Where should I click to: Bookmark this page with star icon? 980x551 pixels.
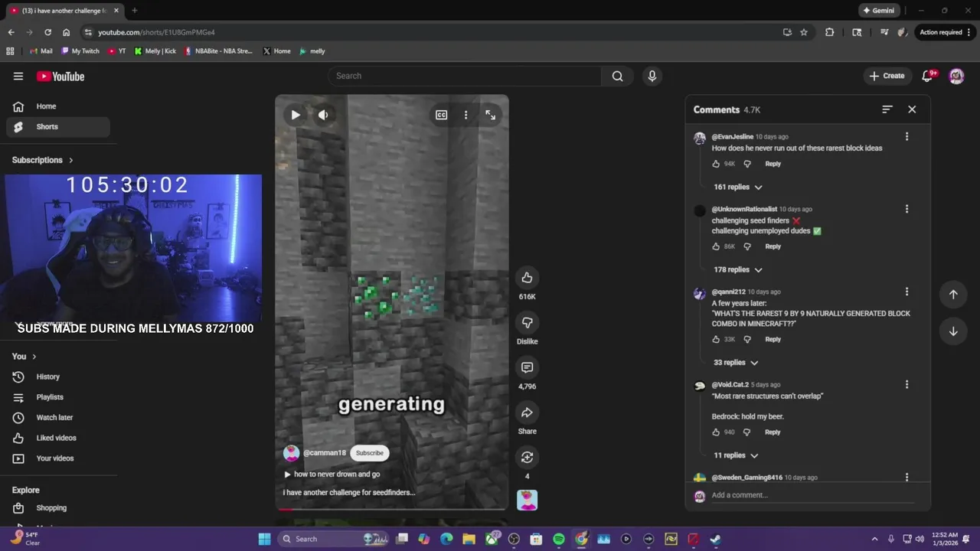click(x=804, y=32)
